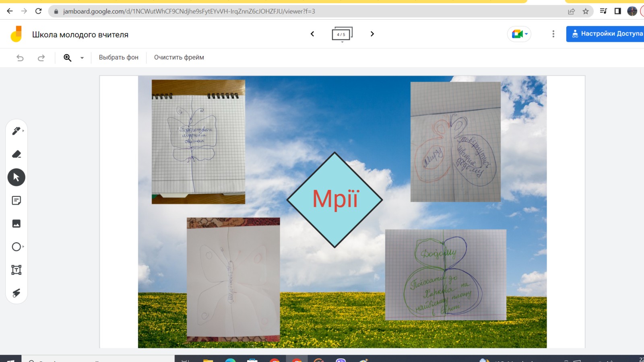Screen dimensions: 644x362
Task: Reload the Jamboard page
Action: tap(38, 11)
